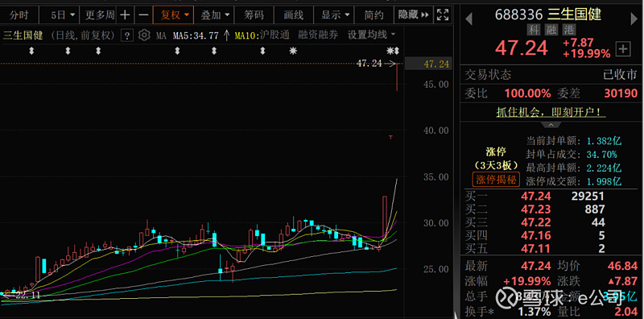Screen dimensions: 644x319
Task: Open the 叠加 overlay dropdown
Action: click(215, 15)
